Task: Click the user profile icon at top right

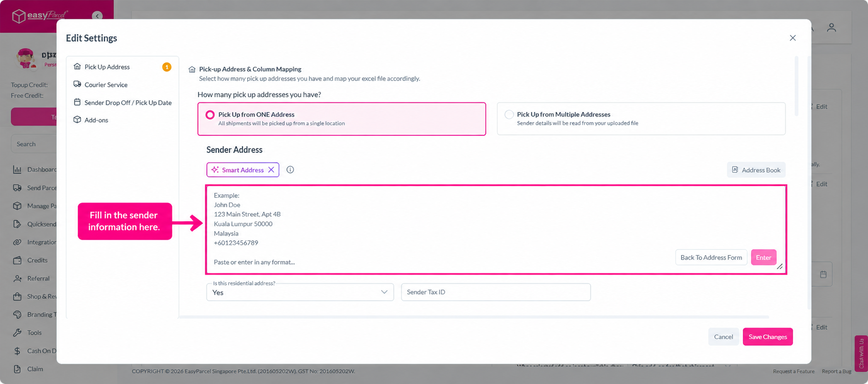Action: pyautogui.click(x=831, y=28)
